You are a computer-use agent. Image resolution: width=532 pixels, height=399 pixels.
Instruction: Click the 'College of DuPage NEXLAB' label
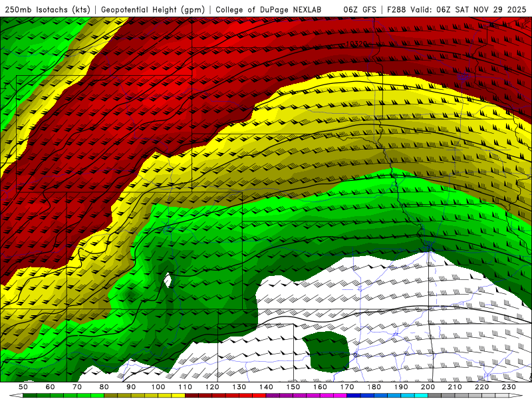[269, 10]
